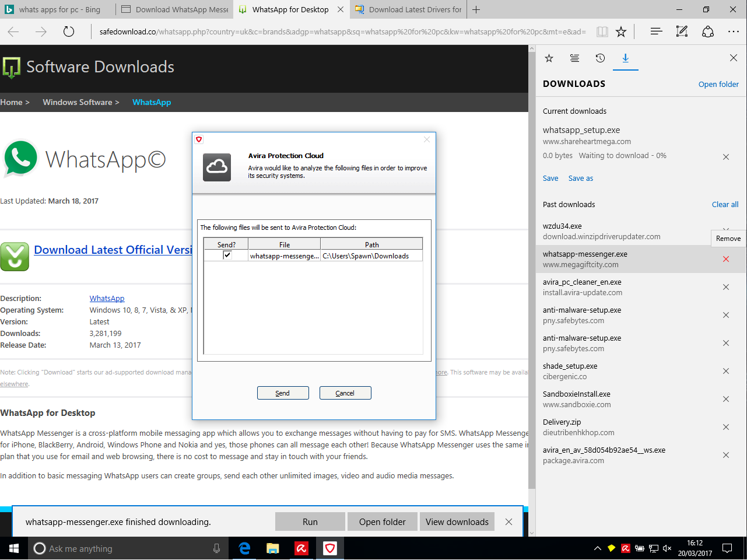
Task: Refresh the current page
Action: (69, 32)
